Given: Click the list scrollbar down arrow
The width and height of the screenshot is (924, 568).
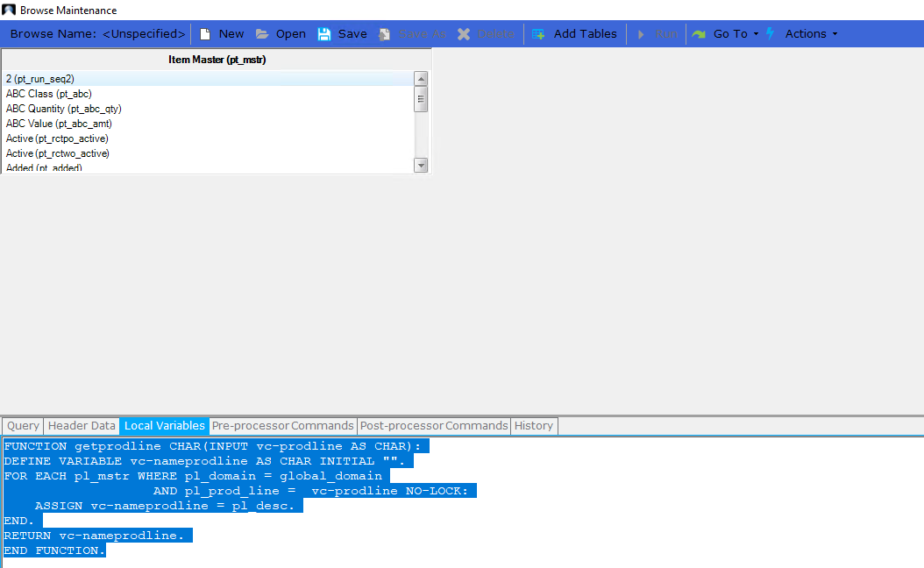Looking at the screenshot, I should (x=421, y=165).
